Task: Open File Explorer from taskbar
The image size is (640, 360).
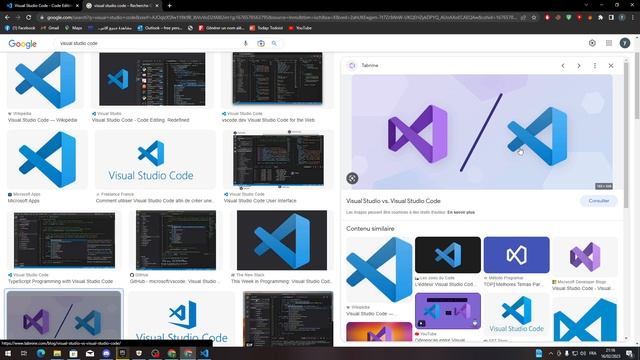Action: [x=57, y=353]
